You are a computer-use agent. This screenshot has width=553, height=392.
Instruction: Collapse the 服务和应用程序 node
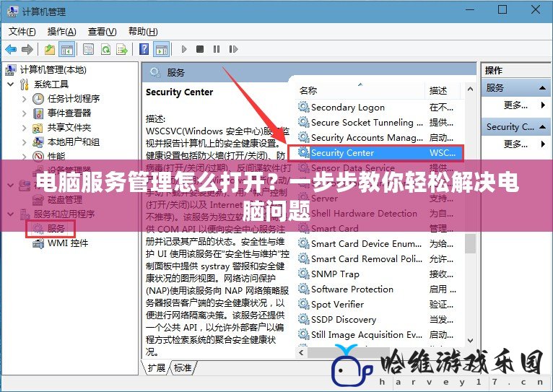(11, 214)
